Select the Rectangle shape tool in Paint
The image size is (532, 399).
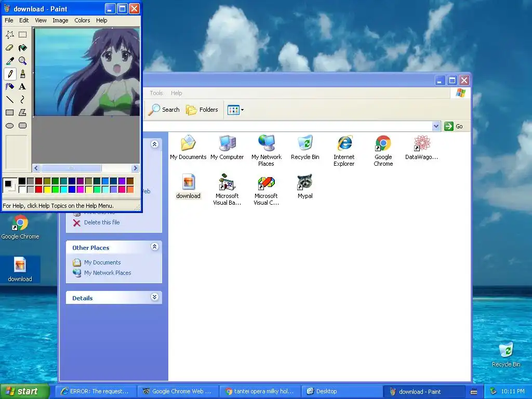coord(10,112)
